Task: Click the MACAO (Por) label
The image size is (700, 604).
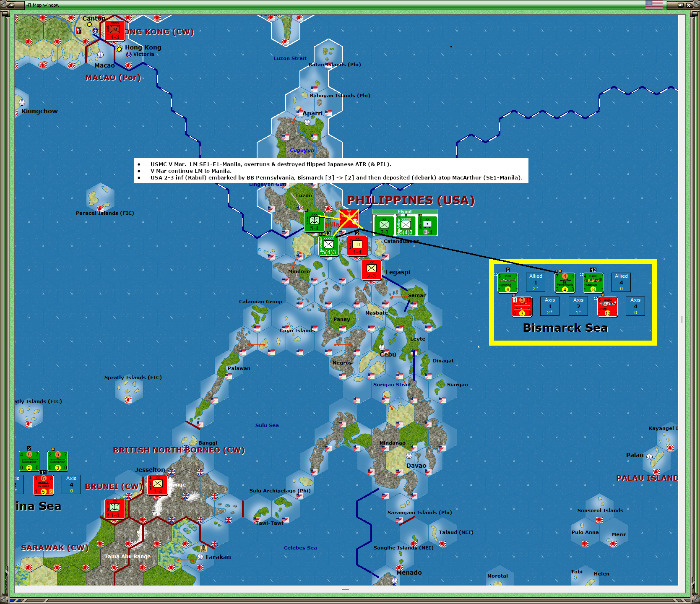Action: click(x=113, y=78)
